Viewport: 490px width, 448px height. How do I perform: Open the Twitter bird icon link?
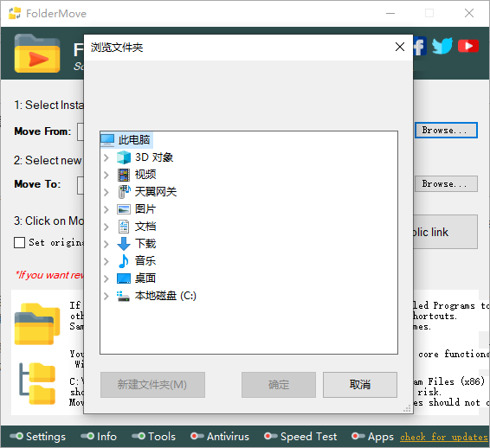click(442, 46)
